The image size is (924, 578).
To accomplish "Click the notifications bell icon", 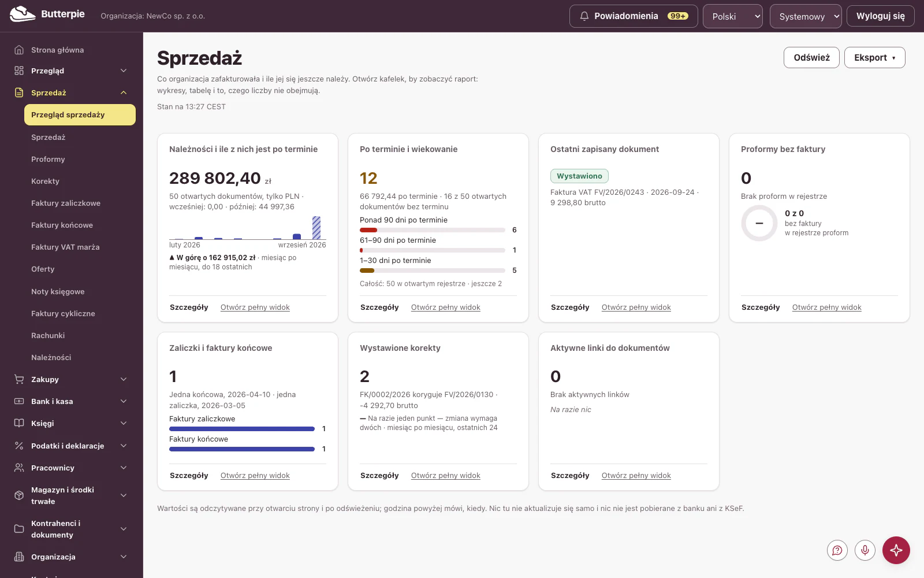I will click(x=584, y=16).
